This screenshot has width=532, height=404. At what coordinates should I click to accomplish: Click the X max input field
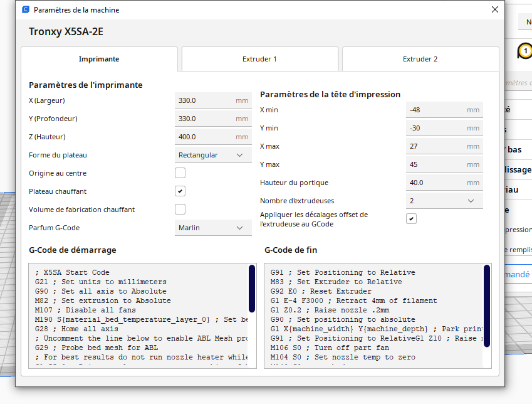444,146
